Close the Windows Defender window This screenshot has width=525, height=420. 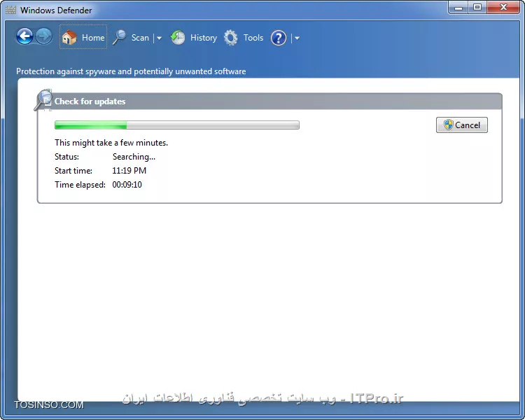tap(503, 8)
